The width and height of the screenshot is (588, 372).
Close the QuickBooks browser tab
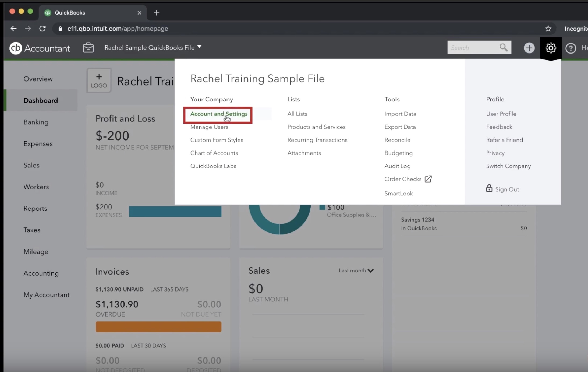pos(139,13)
